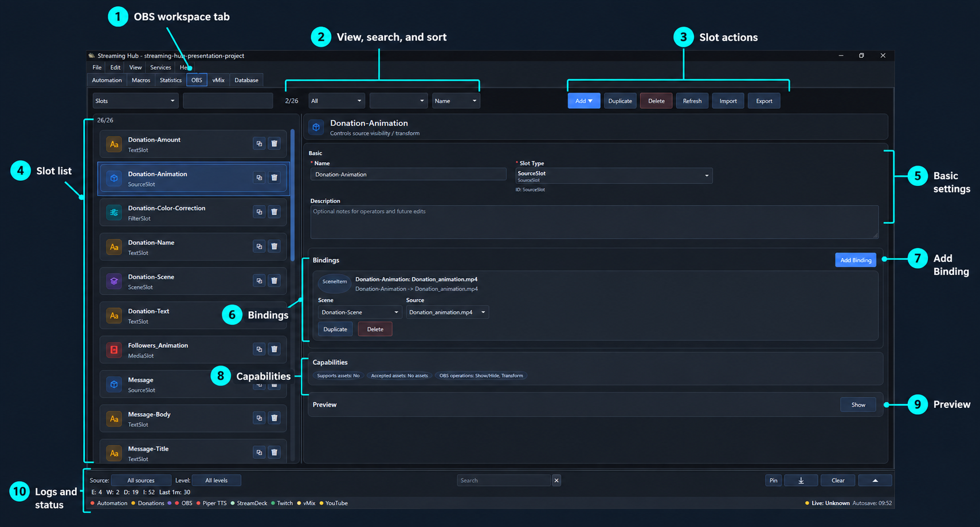
Task: Click the Add Binding button
Action: click(x=856, y=260)
